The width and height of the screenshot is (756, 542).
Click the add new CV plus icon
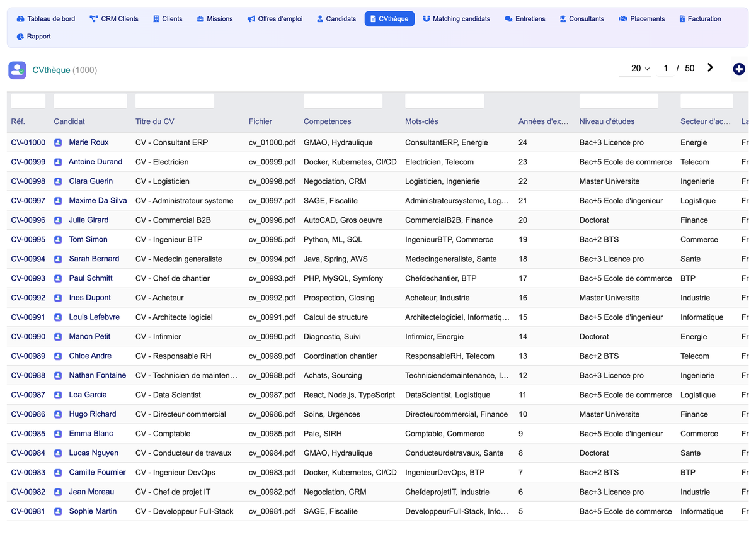[x=739, y=69]
